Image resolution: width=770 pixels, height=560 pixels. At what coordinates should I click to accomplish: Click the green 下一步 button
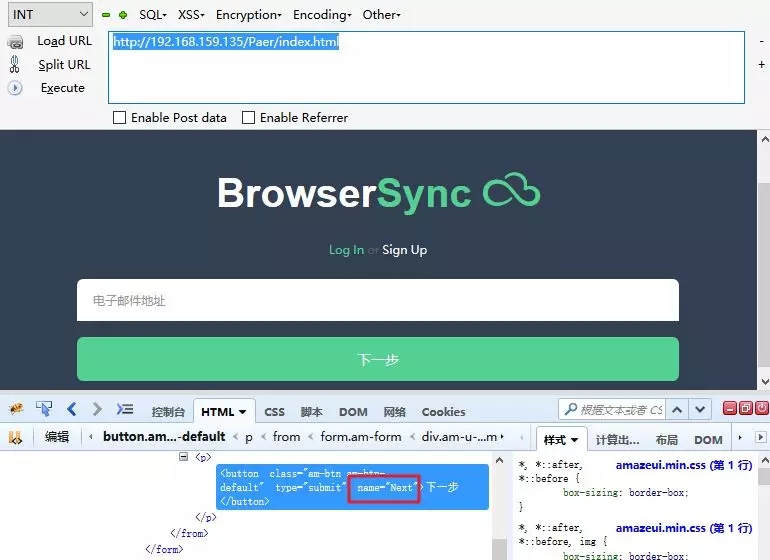coord(378,359)
